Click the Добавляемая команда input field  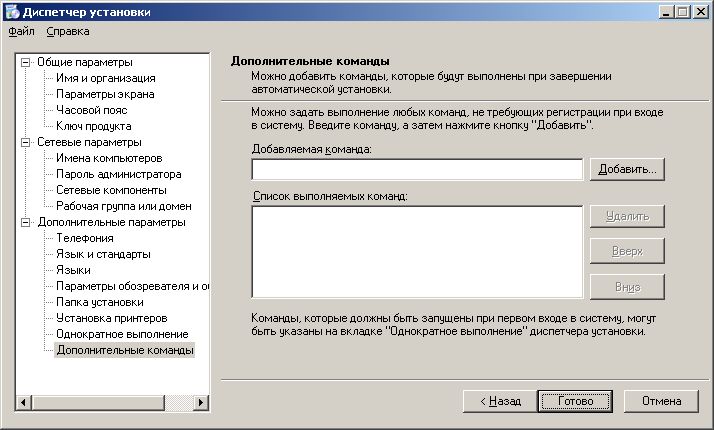[x=417, y=170]
